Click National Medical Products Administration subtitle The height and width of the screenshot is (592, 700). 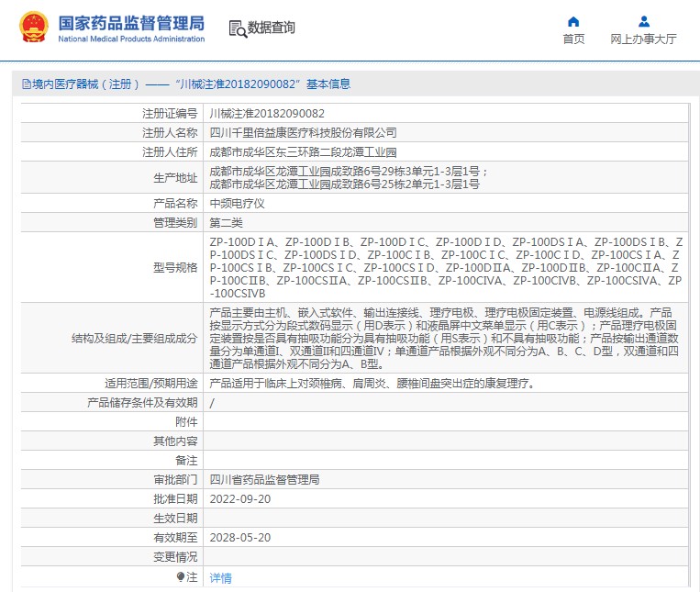point(131,39)
